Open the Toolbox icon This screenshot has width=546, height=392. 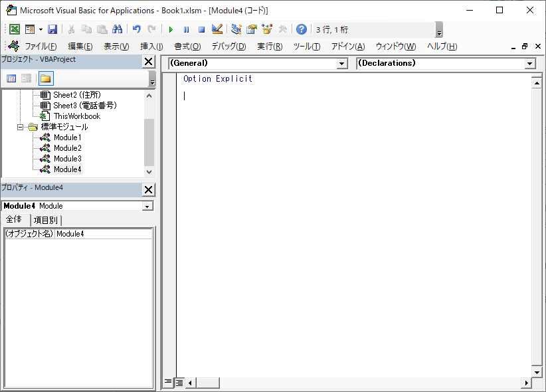click(x=282, y=29)
